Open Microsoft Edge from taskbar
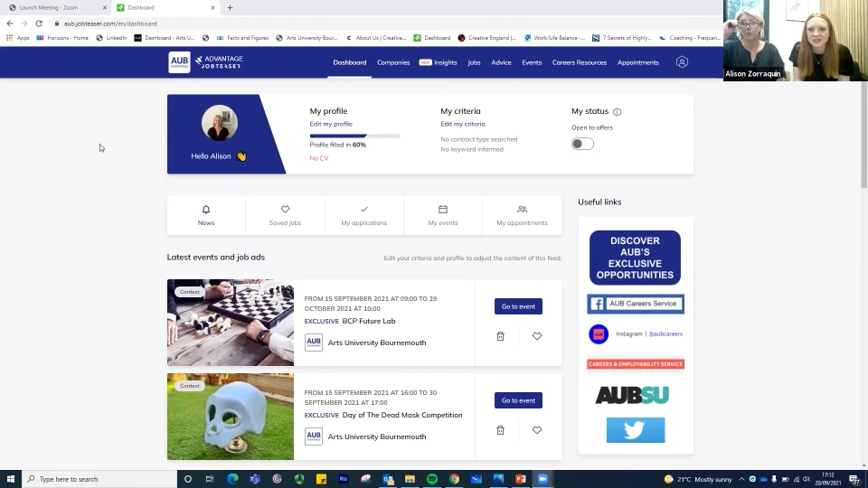The image size is (868, 488). pyautogui.click(x=232, y=479)
